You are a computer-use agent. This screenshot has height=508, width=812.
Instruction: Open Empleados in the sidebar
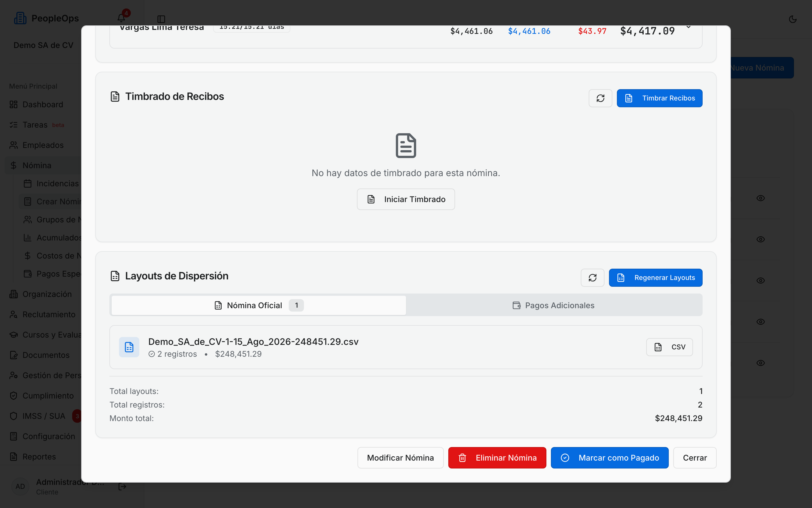(x=43, y=145)
